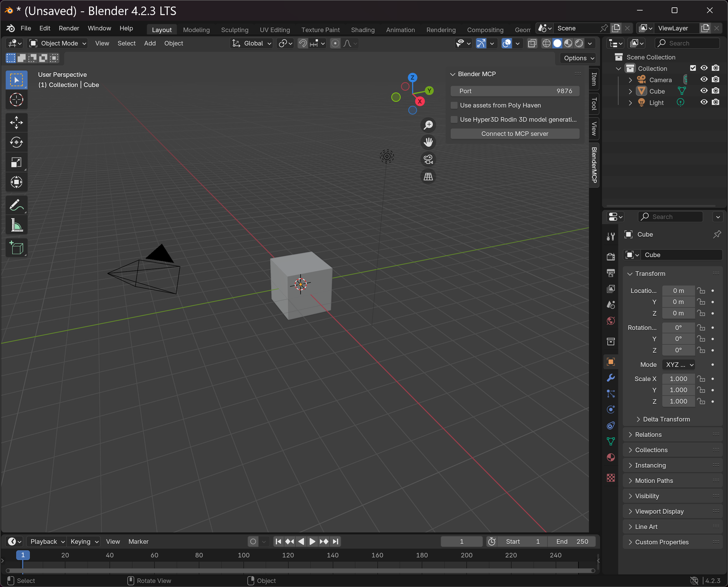Open the Scene properties tab icon

[x=611, y=305]
